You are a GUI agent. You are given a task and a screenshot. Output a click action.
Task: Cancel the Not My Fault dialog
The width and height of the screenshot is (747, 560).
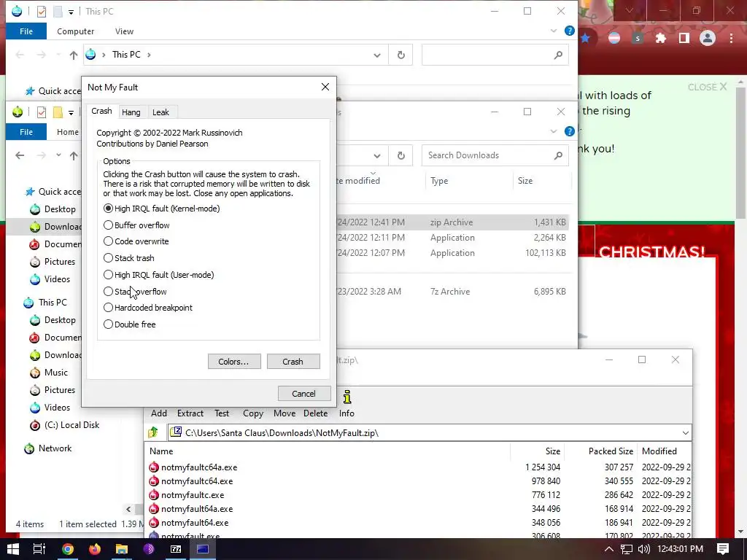tap(304, 394)
